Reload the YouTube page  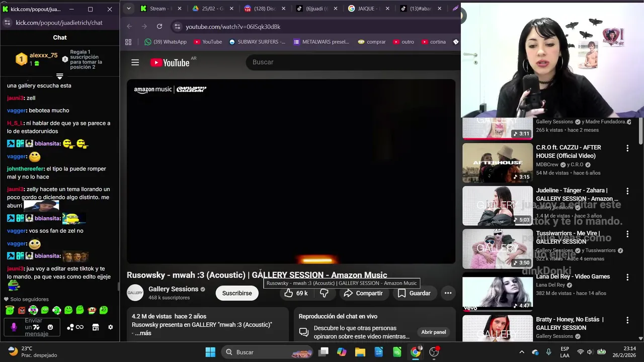[x=159, y=26]
